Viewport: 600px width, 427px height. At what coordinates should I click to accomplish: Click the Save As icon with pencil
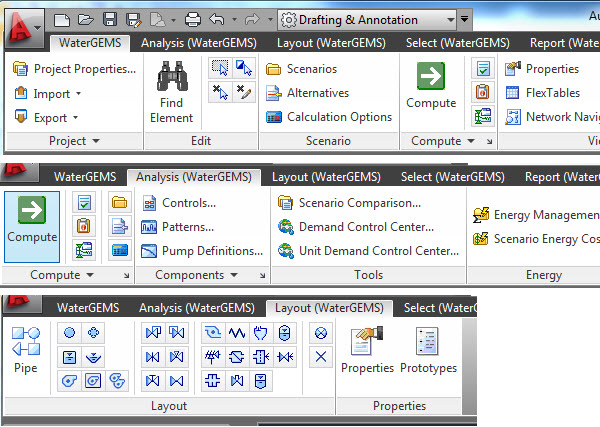(x=134, y=20)
